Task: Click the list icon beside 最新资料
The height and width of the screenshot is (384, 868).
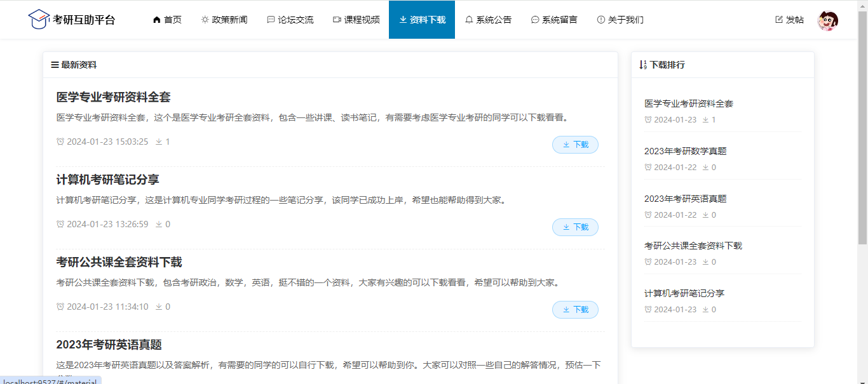Action: click(55, 65)
